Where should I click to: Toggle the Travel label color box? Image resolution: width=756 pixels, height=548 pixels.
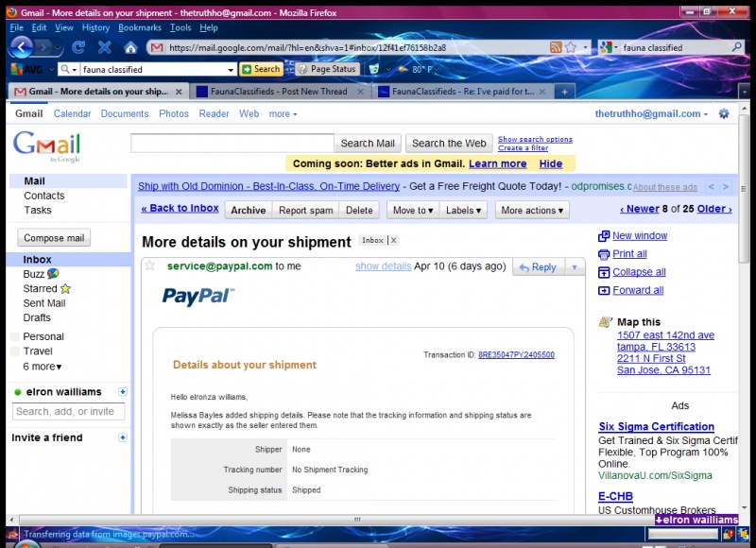click(15, 351)
